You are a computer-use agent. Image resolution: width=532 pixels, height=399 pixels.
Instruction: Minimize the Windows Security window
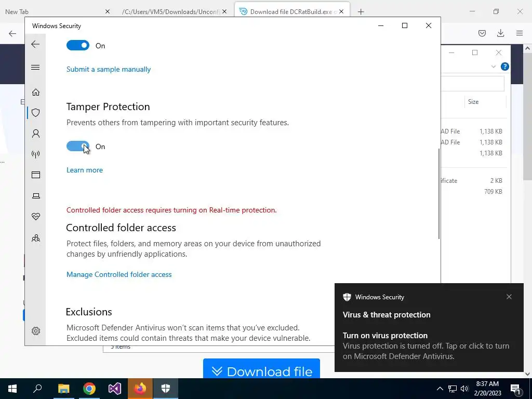381,25
